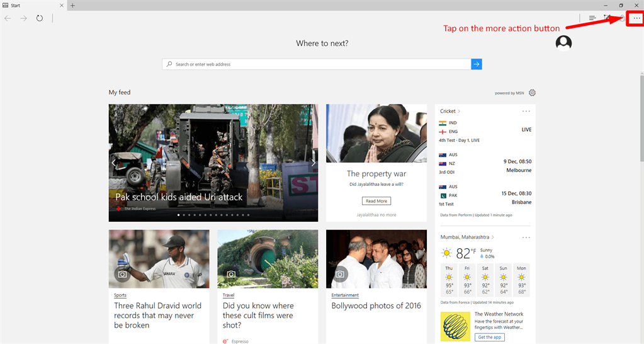Expand the Cricket section chevron
The height and width of the screenshot is (344, 644).
(459, 112)
